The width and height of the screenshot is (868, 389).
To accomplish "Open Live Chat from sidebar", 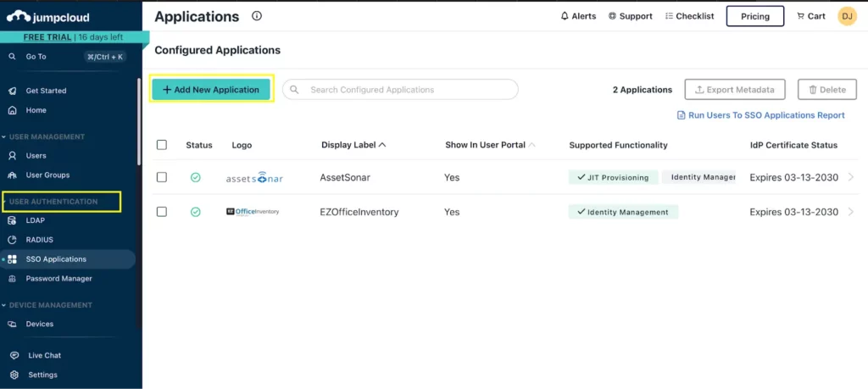I will 43,355.
